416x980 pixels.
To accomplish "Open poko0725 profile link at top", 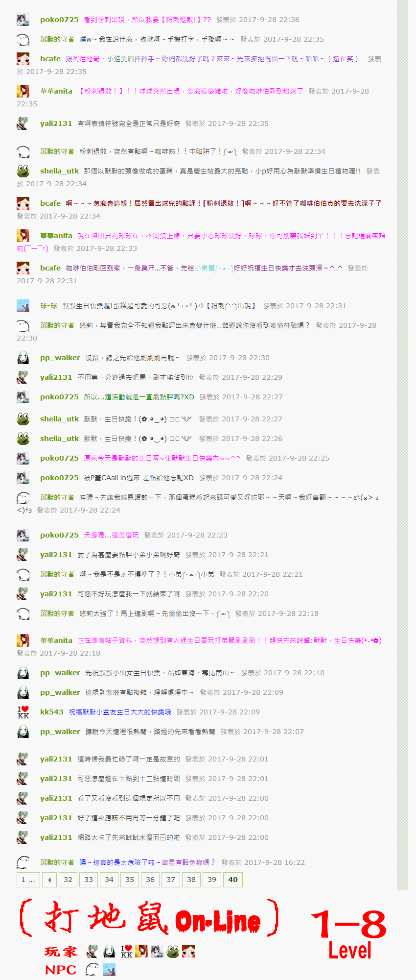I will 59,20.
